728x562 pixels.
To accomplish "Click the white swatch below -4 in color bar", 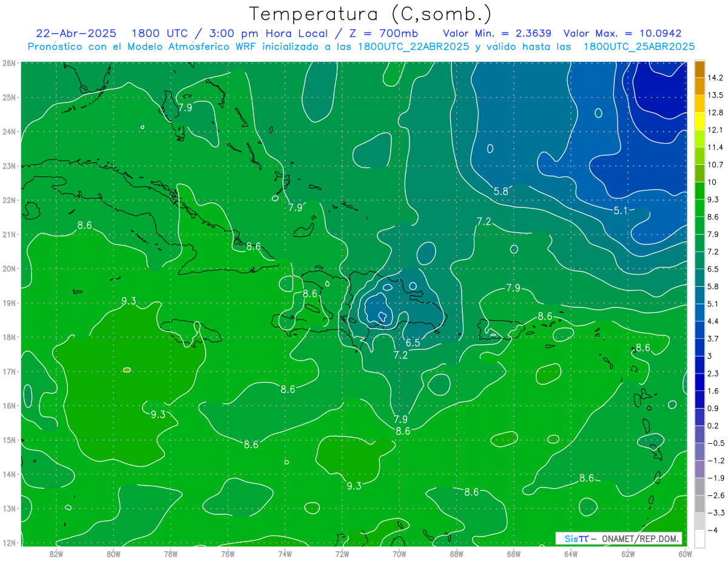I will click(699, 538).
